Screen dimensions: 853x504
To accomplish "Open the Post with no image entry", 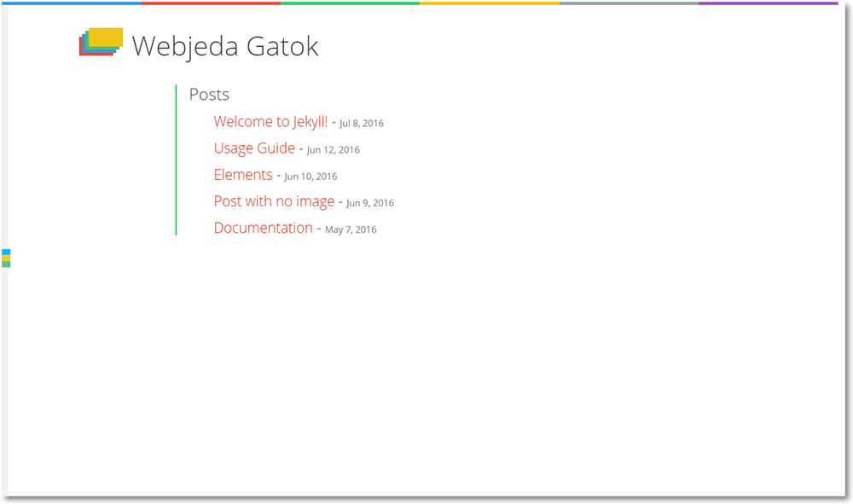I will (274, 201).
